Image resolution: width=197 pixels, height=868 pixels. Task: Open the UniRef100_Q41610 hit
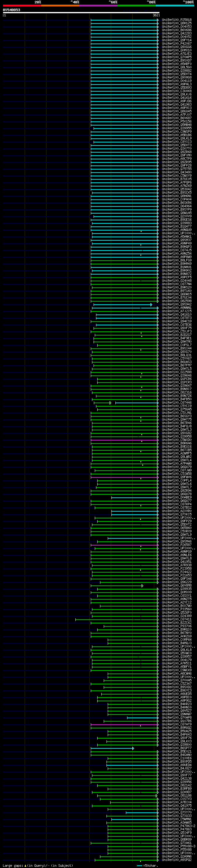click(176, 315)
